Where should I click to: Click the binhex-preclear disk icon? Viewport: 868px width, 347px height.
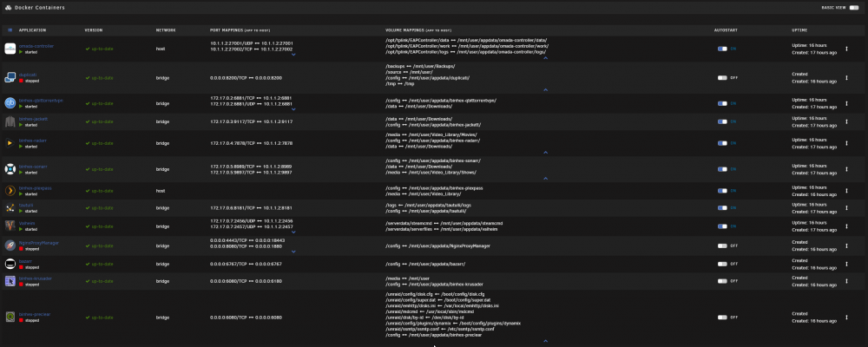(10, 317)
